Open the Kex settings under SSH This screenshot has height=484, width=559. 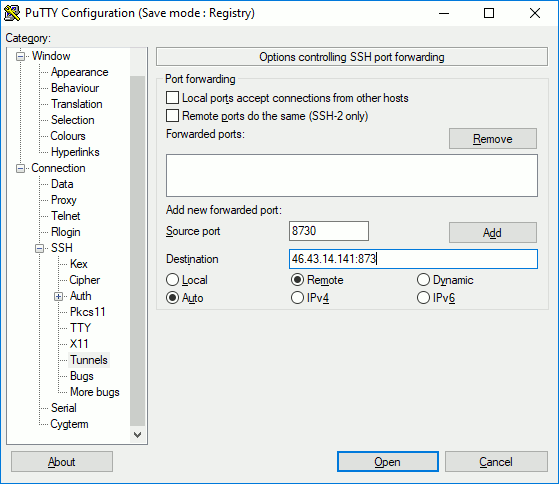coord(78,264)
